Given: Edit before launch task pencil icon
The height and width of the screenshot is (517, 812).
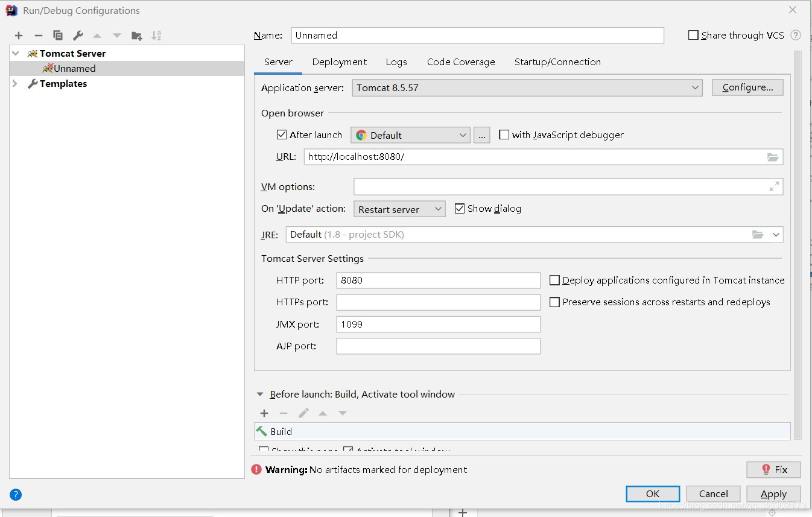Looking at the screenshot, I should tap(303, 413).
